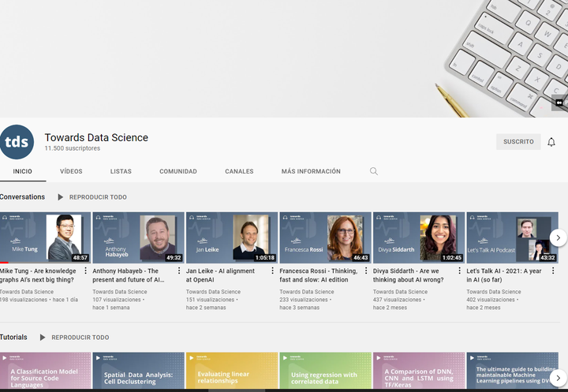Click channel name under Jan Leike video

pyautogui.click(x=213, y=292)
